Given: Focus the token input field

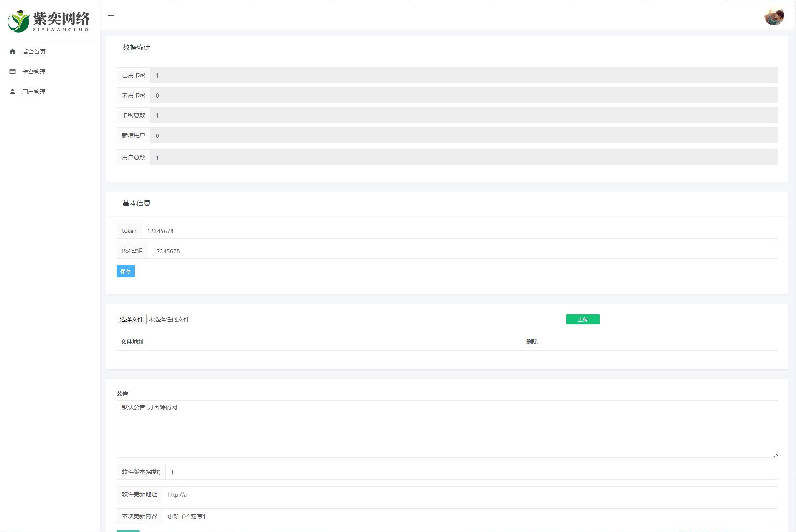Looking at the screenshot, I should coord(460,231).
